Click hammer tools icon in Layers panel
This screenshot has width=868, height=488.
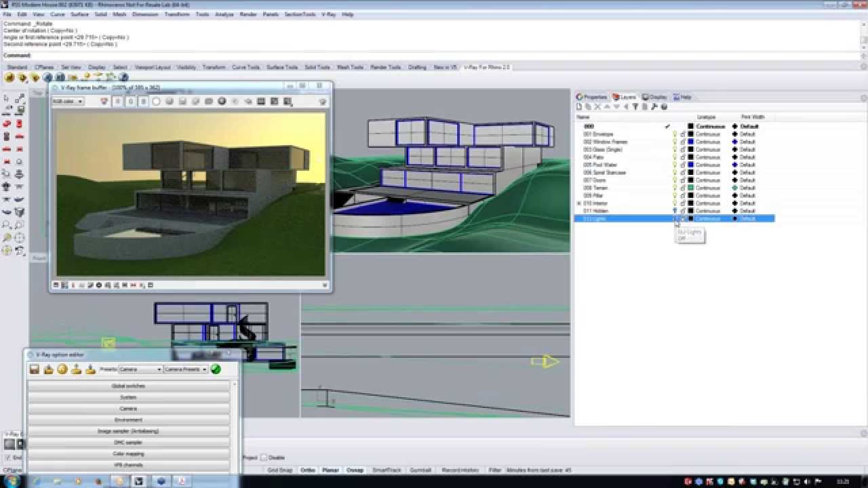tap(654, 107)
